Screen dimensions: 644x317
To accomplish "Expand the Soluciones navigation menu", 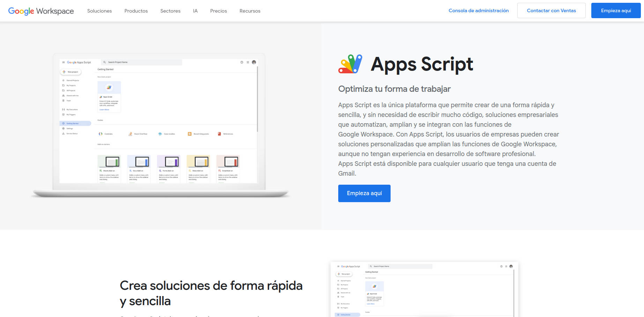I will point(99,11).
